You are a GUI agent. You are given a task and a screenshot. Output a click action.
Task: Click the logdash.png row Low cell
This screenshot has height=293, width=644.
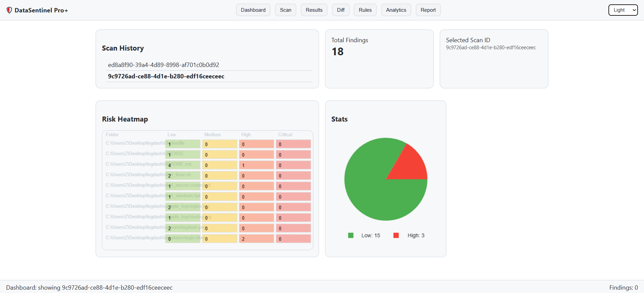coord(183,228)
